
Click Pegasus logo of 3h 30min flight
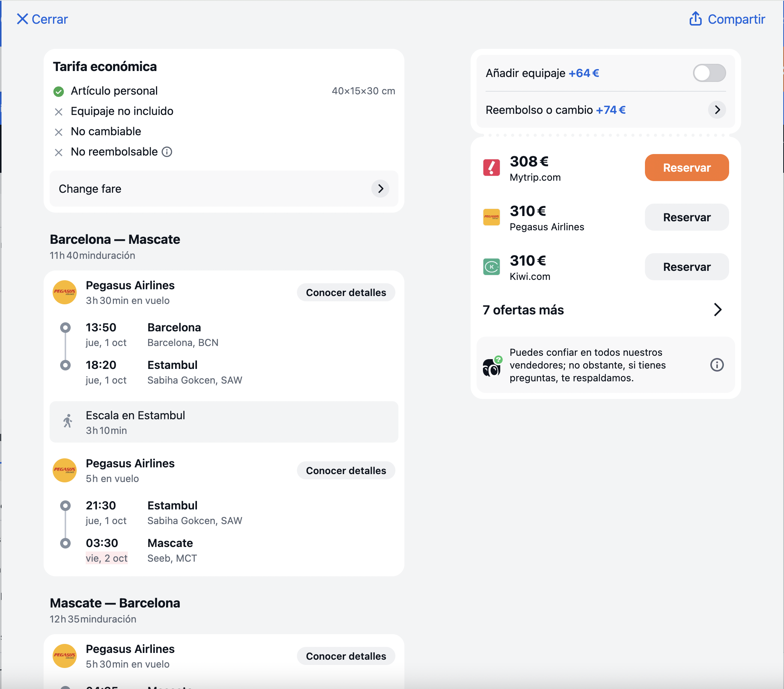click(x=64, y=293)
